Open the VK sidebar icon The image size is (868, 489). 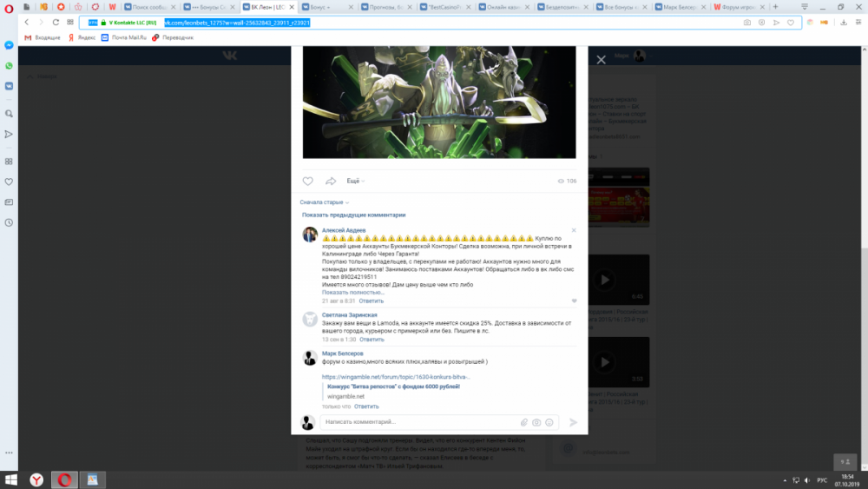point(9,86)
